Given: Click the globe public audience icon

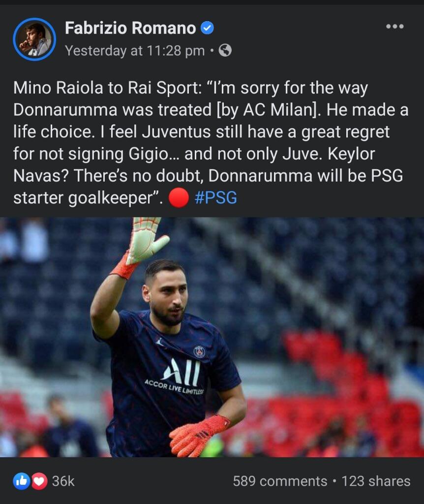Looking at the screenshot, I should tap(225, 51).
